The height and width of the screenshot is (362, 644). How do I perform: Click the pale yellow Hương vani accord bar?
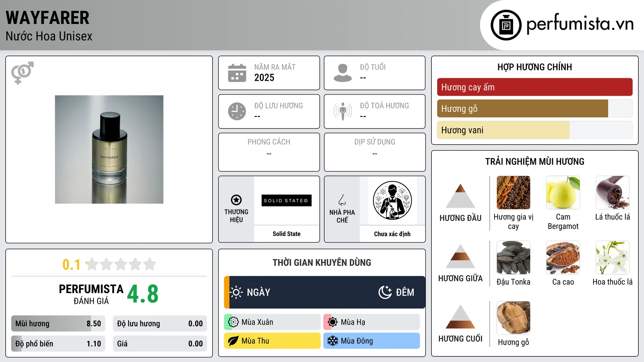click(x=503, y=130)
